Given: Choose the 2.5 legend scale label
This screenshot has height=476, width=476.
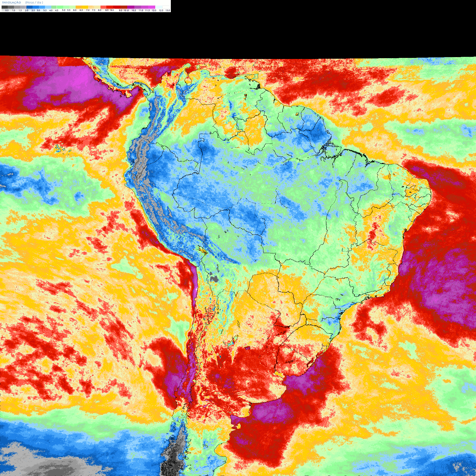Looking at the screenshot, I should 33,10.
